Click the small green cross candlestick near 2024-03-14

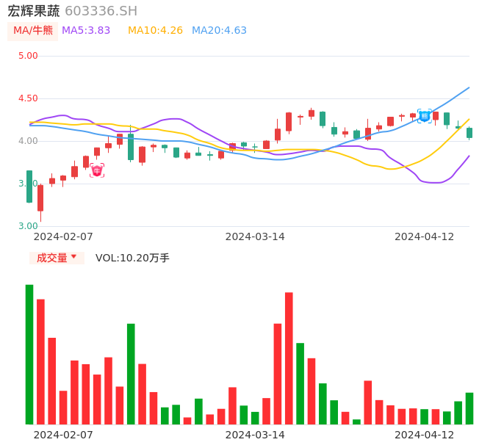point(255,147)
